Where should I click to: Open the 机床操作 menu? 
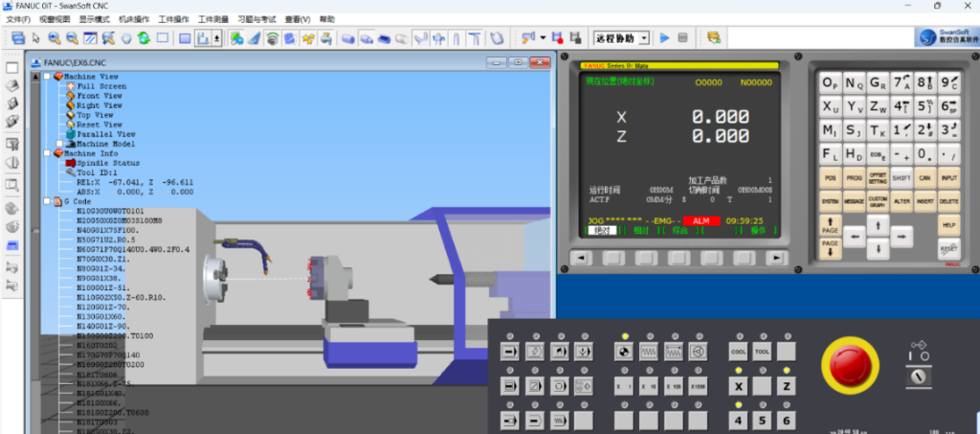pos(133,19)
